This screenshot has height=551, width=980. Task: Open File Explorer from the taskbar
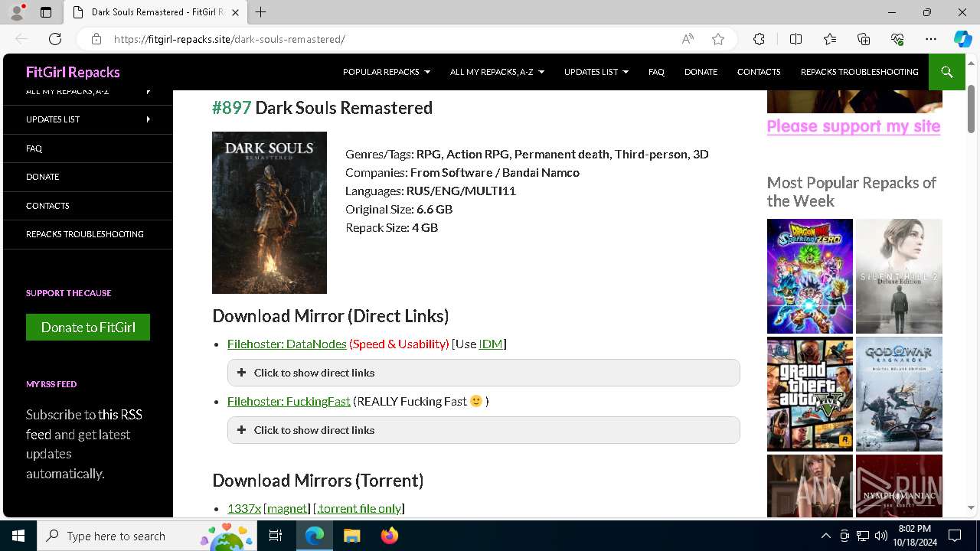[x=351, y=536]
